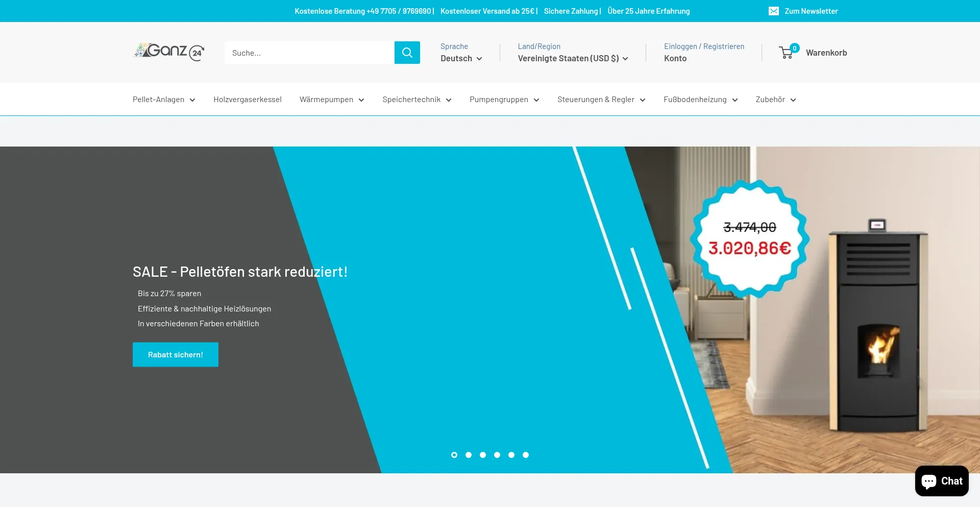This screenshot has width=980, height=507.
Task: Open the Chat widget
Action: coord(941,481)
